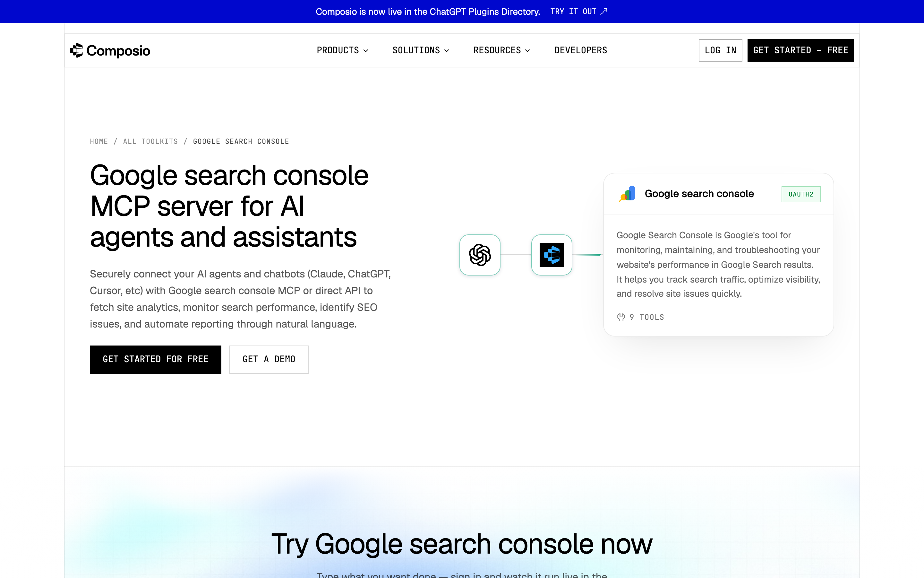Click the Composio wordmark text

[118, 51]
